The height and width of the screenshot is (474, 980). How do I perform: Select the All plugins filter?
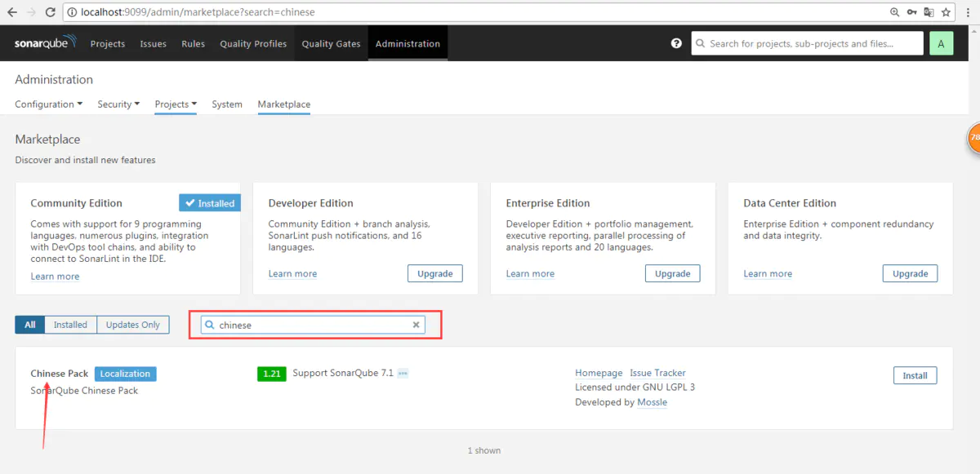29,325
